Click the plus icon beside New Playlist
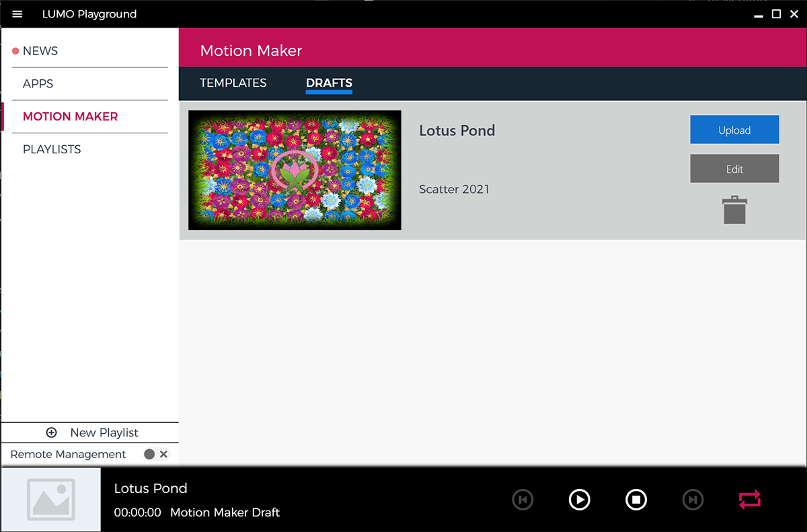 (52, 432)
